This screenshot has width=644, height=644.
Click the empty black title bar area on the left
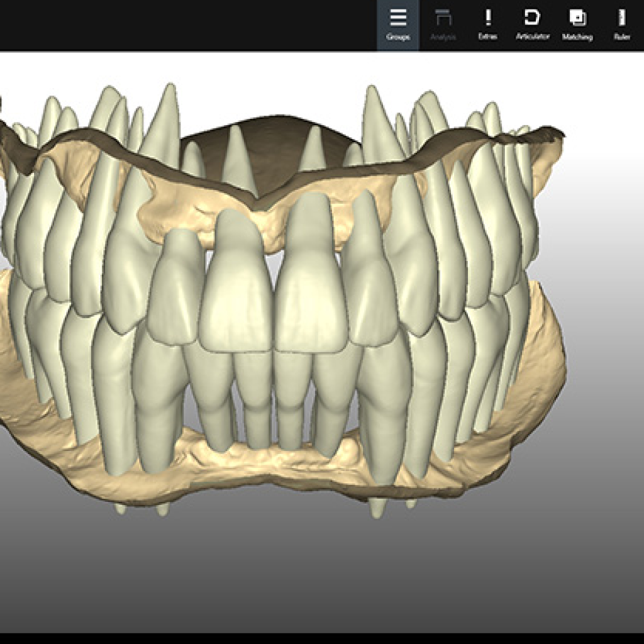click(157, 25)
